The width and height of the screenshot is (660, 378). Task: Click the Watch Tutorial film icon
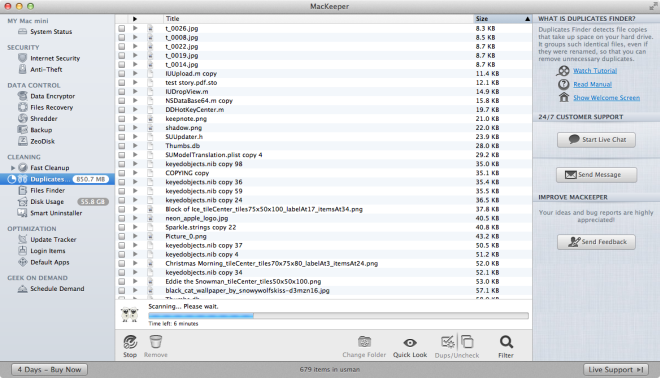(x=563, y=71)
